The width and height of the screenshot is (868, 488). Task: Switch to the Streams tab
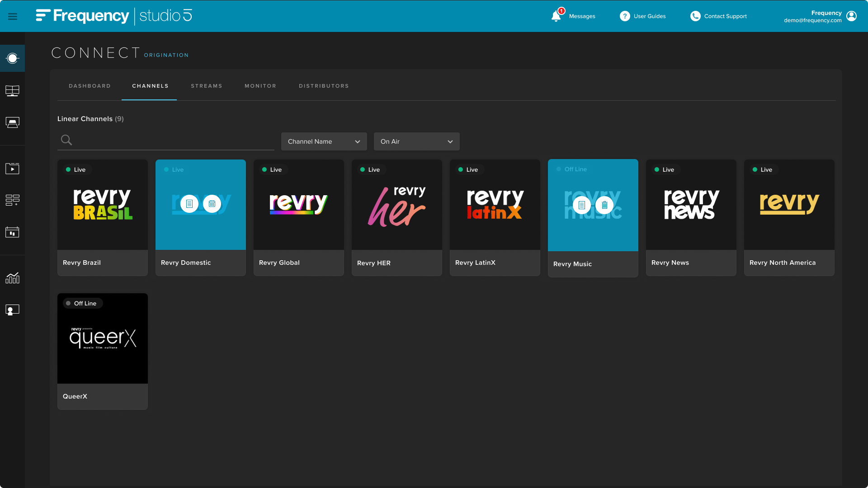pos(207,86)
